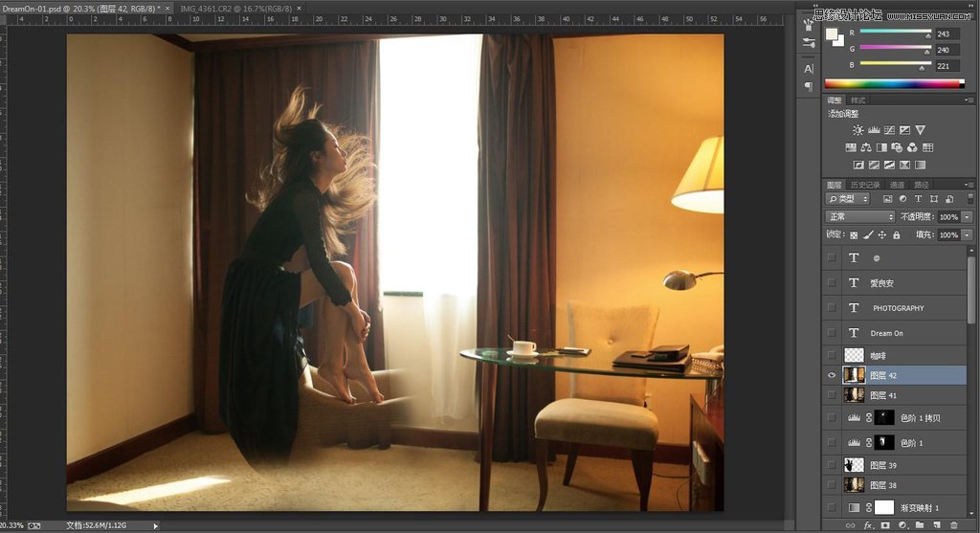Add a Brightness/Contrast adjustment
Image resolution: width=980 pixels, height=533 pixels.
pos(858,130)
